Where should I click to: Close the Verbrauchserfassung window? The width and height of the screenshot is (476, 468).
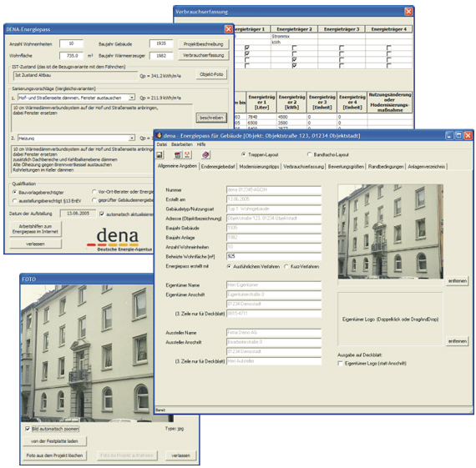click(x=408, y=12)
